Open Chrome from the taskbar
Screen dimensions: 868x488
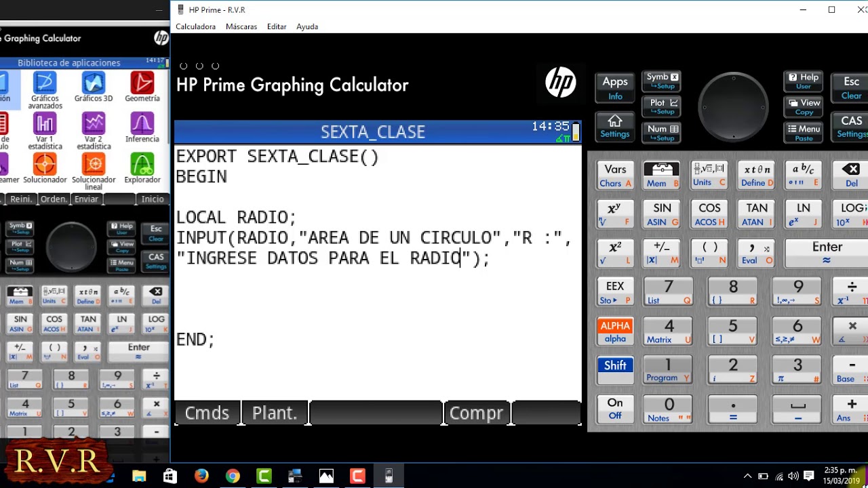[233, 476]
